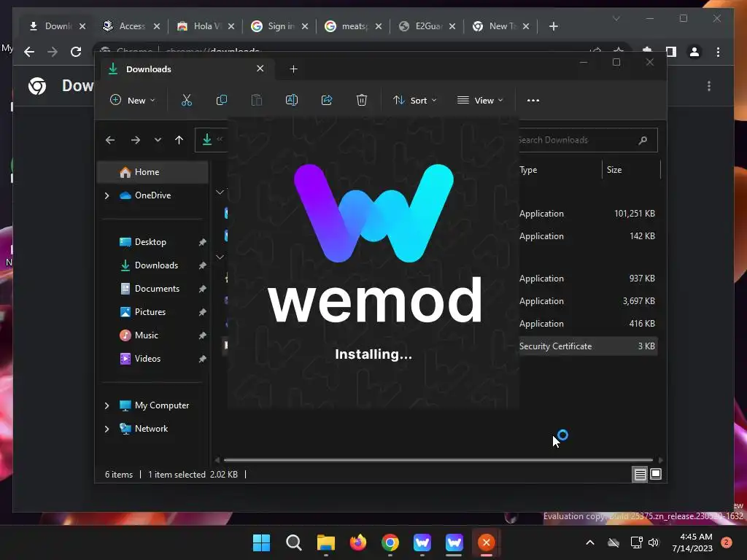Reload the page in Chrome
This screenshot has height=560, width=747.
76,52
